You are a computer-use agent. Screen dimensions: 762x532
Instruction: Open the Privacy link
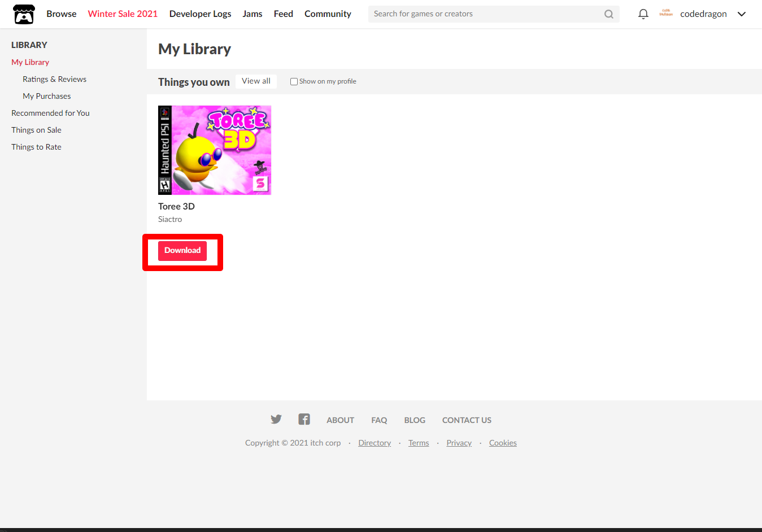[459, 443]
